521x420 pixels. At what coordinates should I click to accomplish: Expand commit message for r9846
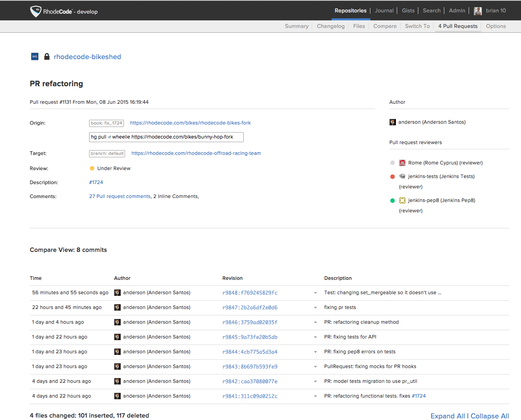tap(315, 323)
